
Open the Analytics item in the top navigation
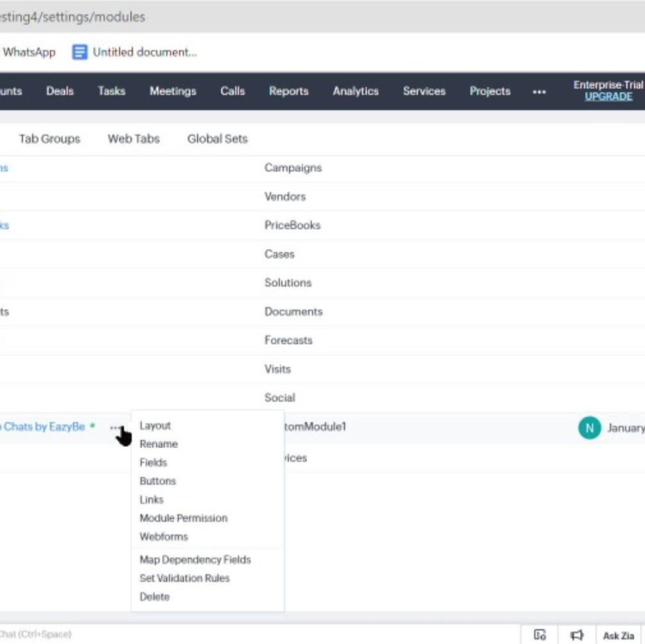(356, 91)
